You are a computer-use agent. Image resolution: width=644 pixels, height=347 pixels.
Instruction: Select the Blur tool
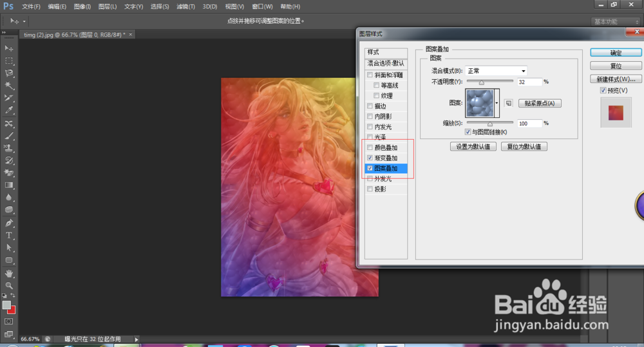point(8,198)
